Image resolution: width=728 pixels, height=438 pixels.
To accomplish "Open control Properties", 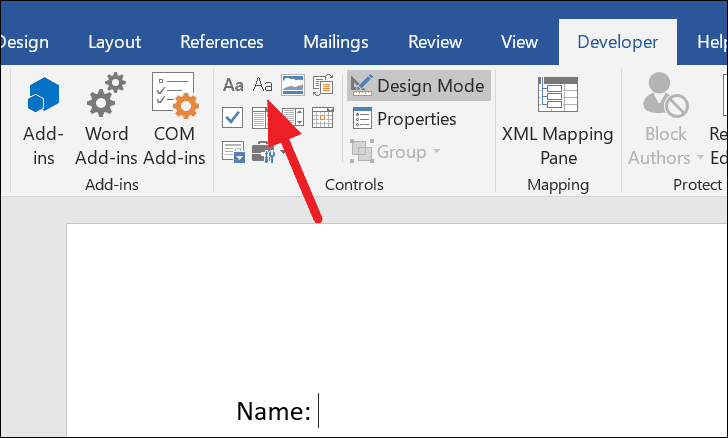I will point(404,119).
